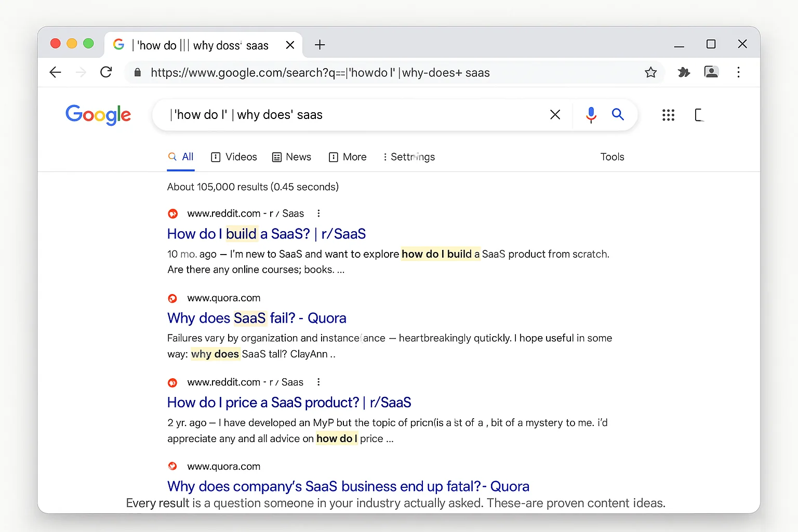Click the browser back arrow
This screenshot has width=798, height=532.
(55, 72)
